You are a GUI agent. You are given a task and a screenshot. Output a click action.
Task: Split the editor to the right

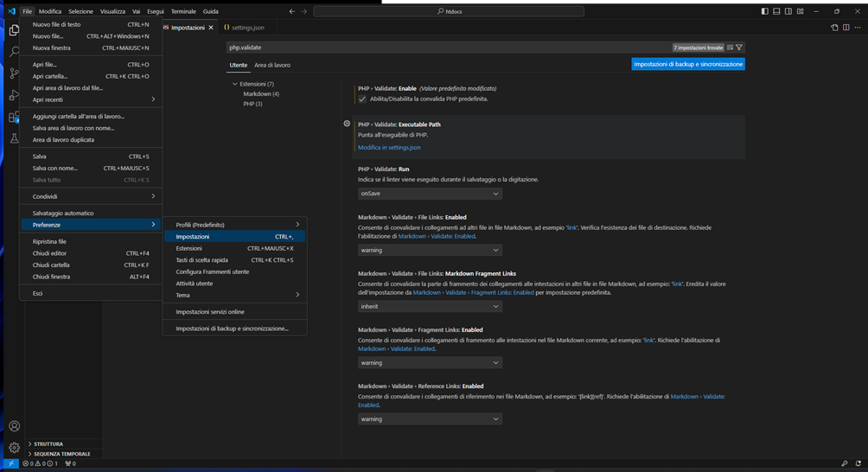pos(846,27)
